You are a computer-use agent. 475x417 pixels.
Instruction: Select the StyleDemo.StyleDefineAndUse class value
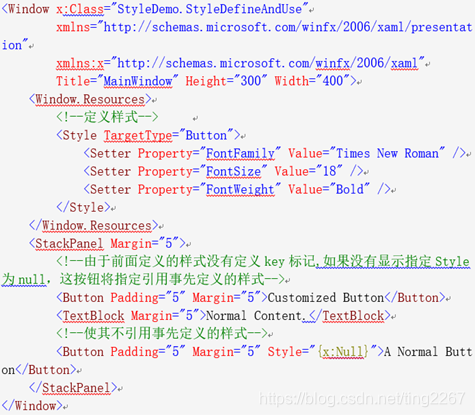[x=209, y=9]
